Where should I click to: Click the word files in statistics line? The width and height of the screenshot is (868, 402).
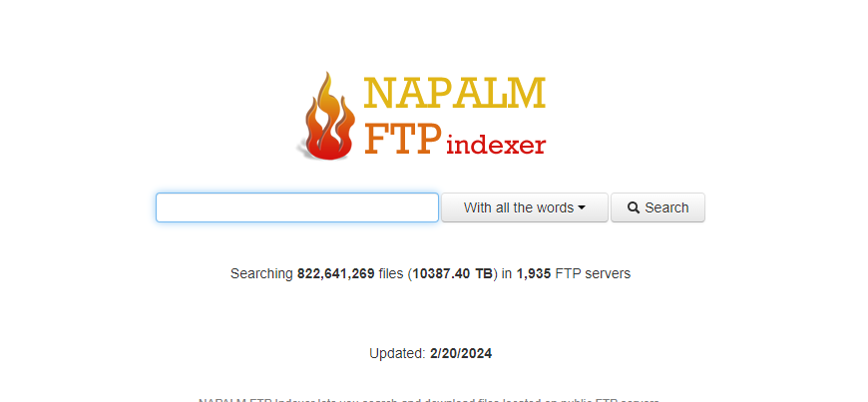[x=391, y=273]
